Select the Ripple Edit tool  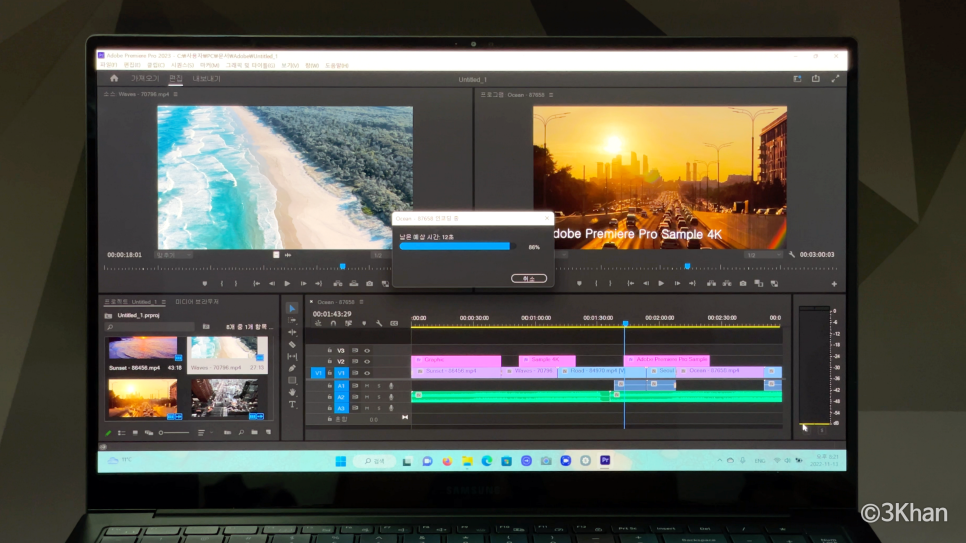tap(292, 332)
